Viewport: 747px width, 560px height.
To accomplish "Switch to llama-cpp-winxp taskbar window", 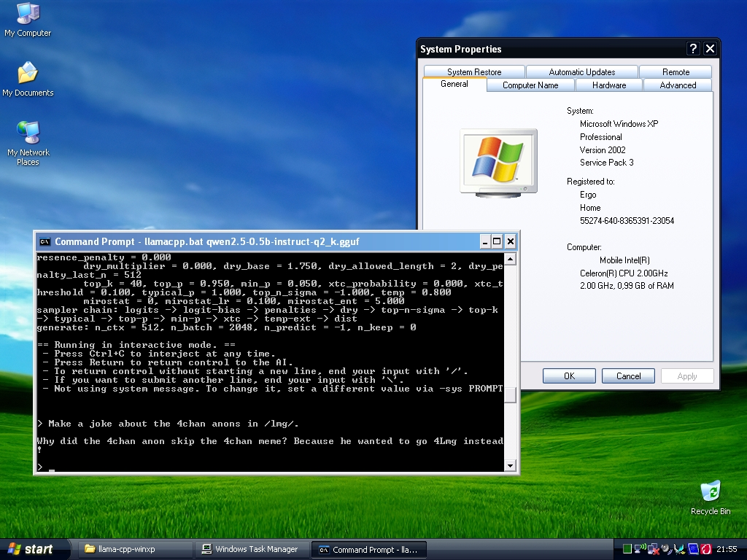I will [x=134, y=549].
